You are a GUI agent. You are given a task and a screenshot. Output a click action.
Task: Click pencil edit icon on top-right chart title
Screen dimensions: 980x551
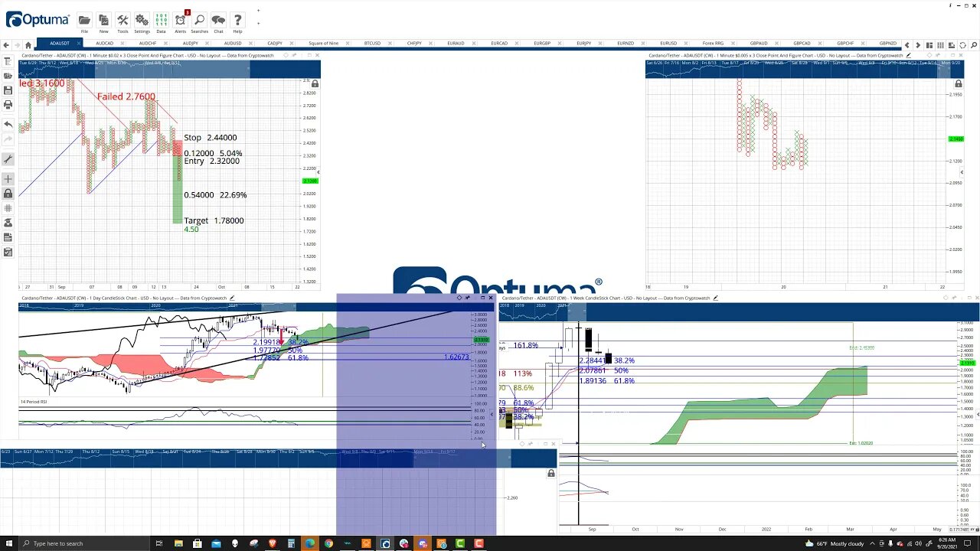pos(909,55)
